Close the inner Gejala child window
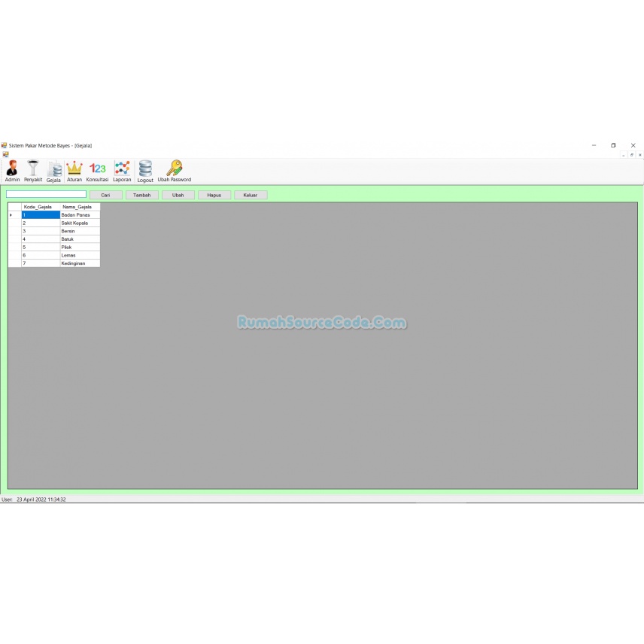This screenshot has height=644, width=644. [640, 155]
